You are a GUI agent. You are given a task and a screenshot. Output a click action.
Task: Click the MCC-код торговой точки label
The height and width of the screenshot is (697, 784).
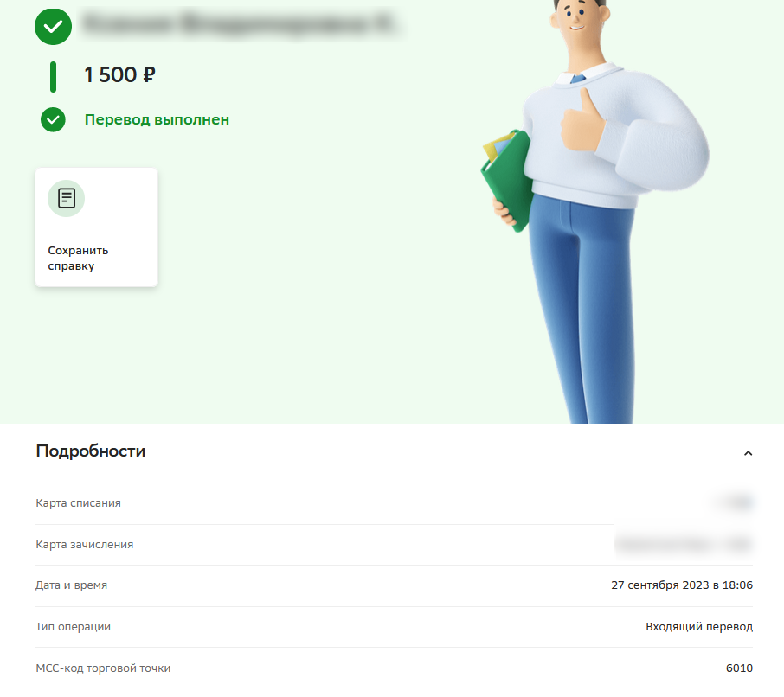103,668
